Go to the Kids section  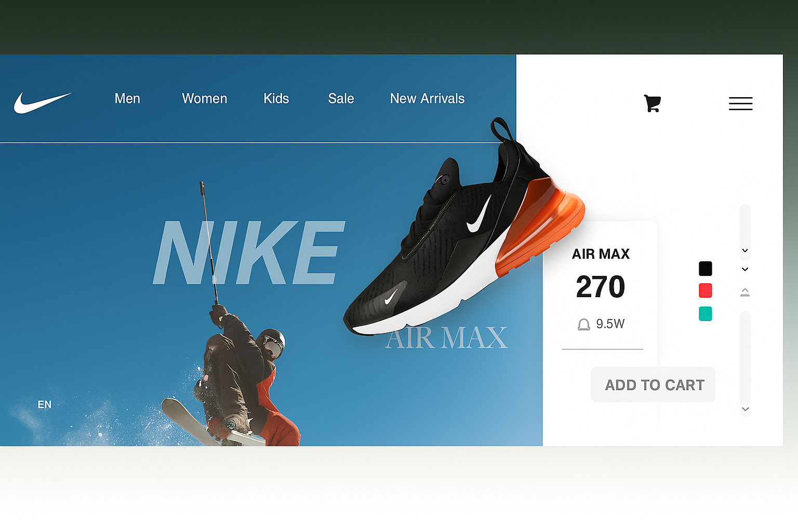click(x=276, y=99)
